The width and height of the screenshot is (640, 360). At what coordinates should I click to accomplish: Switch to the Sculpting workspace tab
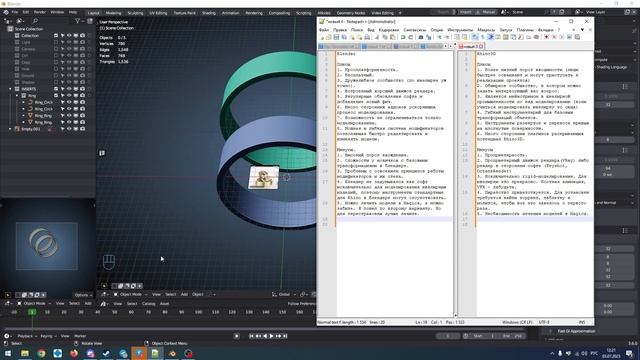coord(136,13)
